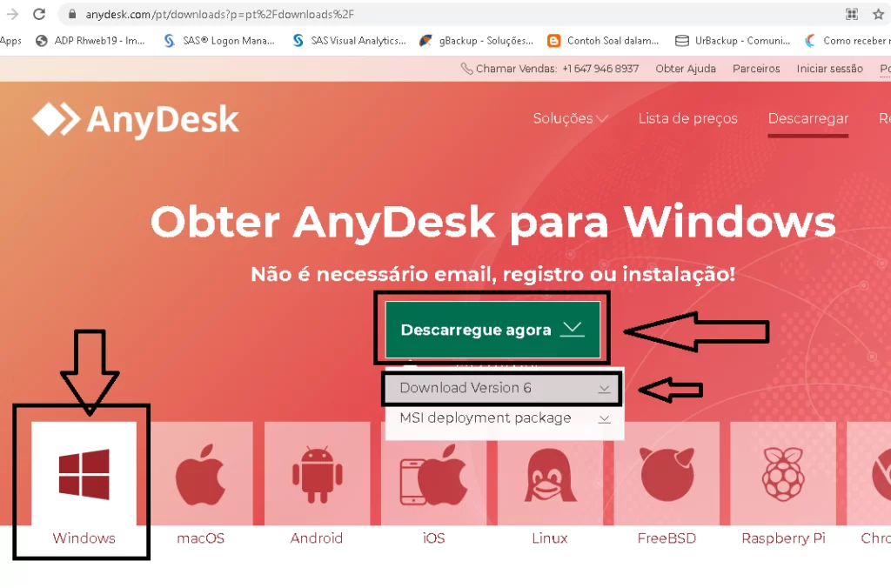891x588 pixels.
Task: Bookmark page with the star icon
Action: click(x=878, y=14)
